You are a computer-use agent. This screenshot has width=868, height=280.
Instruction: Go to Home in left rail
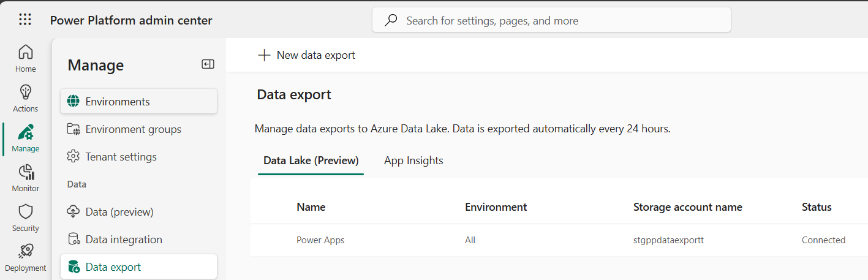click(x=25, y=59)
